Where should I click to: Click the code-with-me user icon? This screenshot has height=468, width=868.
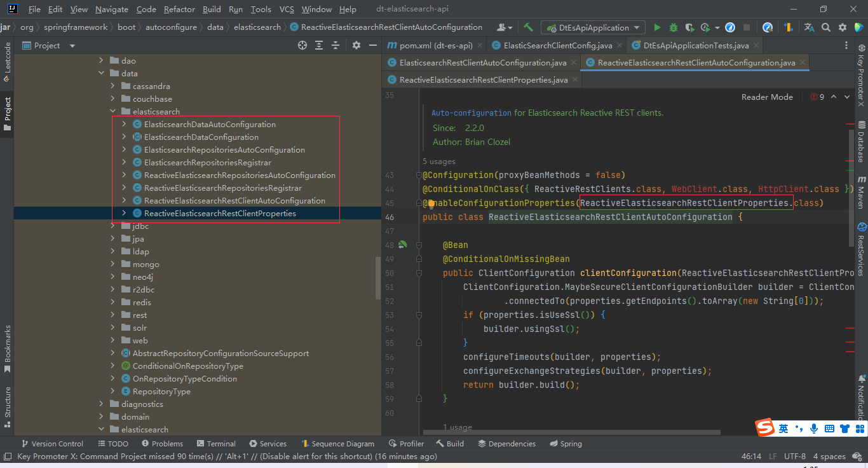505,27
